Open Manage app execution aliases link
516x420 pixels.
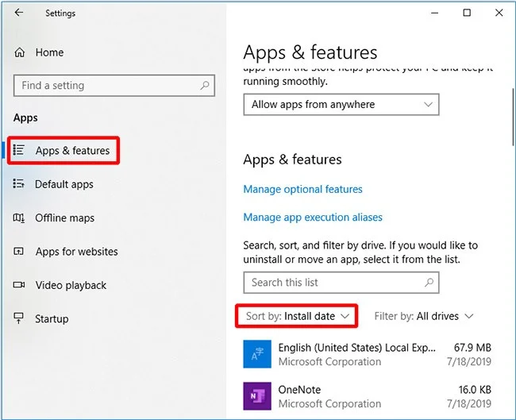coord(313,218)
